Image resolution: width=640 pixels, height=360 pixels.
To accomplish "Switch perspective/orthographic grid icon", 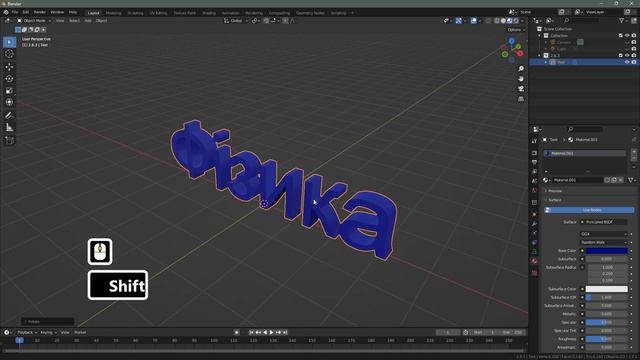I will tap(521, 99).
